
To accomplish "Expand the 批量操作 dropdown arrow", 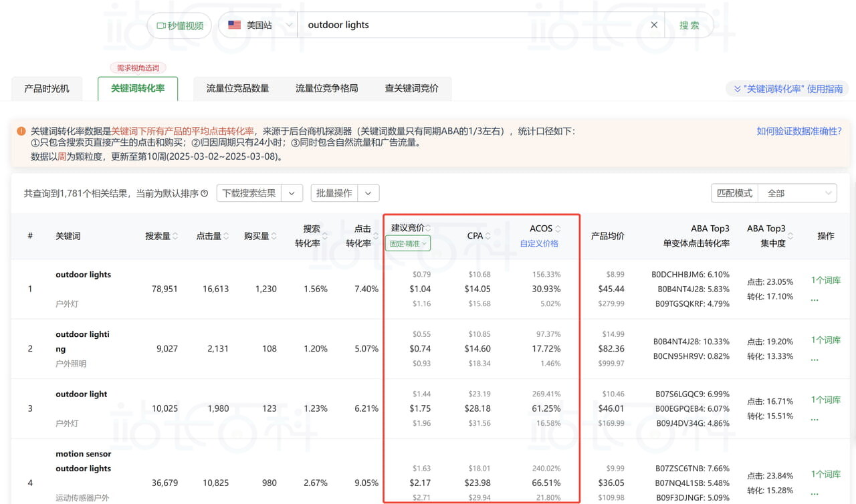I will click(x=368, y=193).
